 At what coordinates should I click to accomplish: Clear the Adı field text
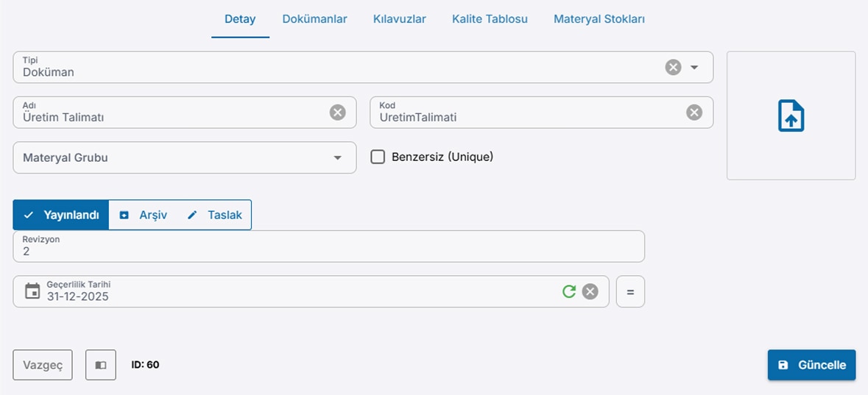click(x=338, y=113)
